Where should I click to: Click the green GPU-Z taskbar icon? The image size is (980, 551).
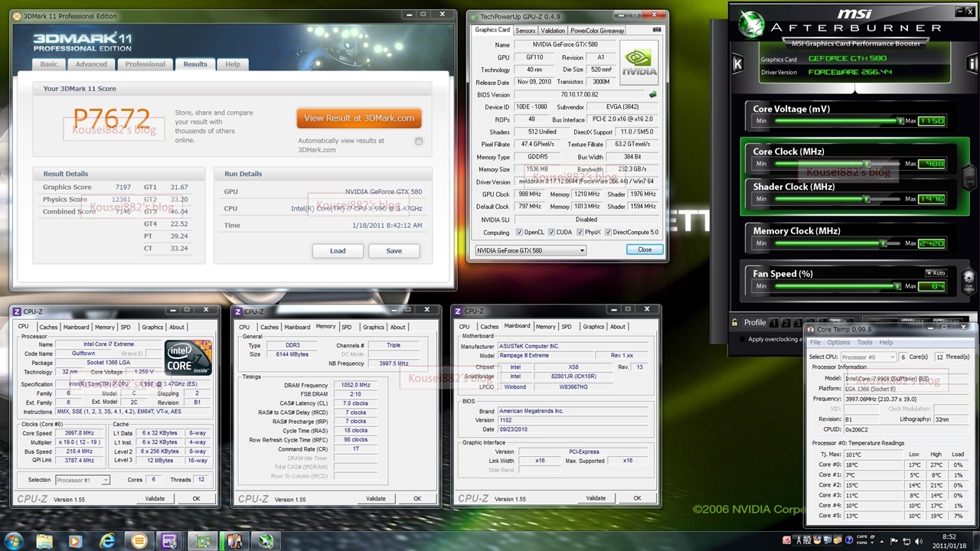pyautogui.click(x=203, y=541)
